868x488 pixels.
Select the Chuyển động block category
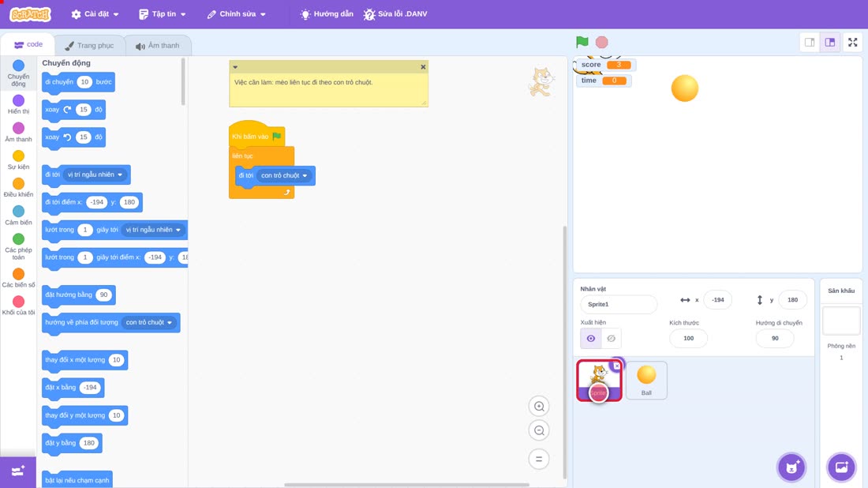[x=18, y=73]
